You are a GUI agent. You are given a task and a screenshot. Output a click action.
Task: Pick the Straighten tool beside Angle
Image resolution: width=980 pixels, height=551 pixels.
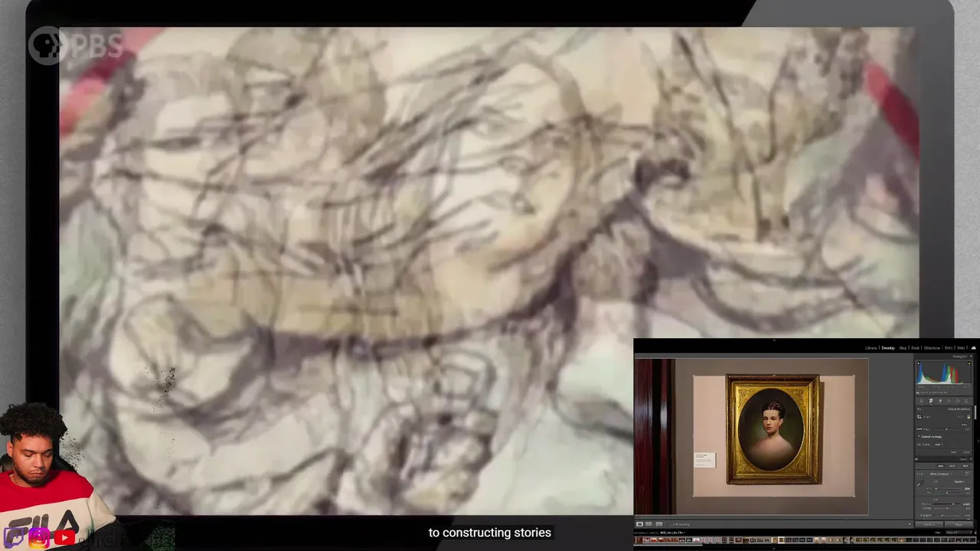point(920,429)
